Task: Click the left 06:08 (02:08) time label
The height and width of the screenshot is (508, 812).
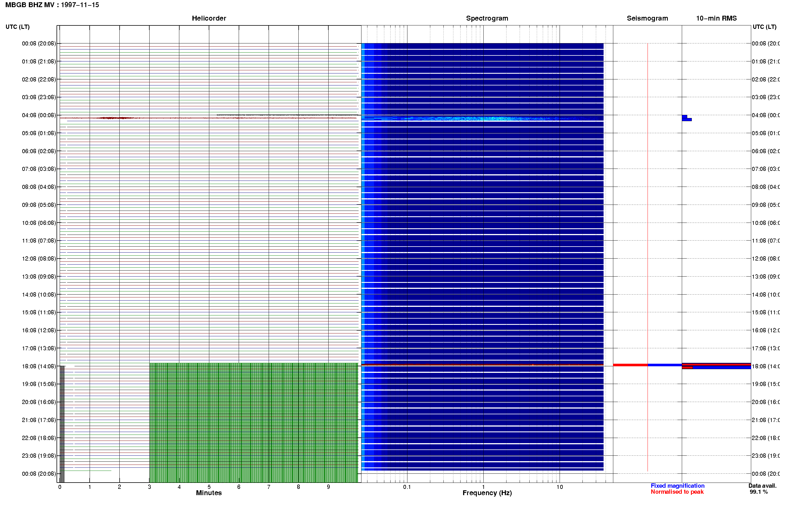Action: pos(39,151)
